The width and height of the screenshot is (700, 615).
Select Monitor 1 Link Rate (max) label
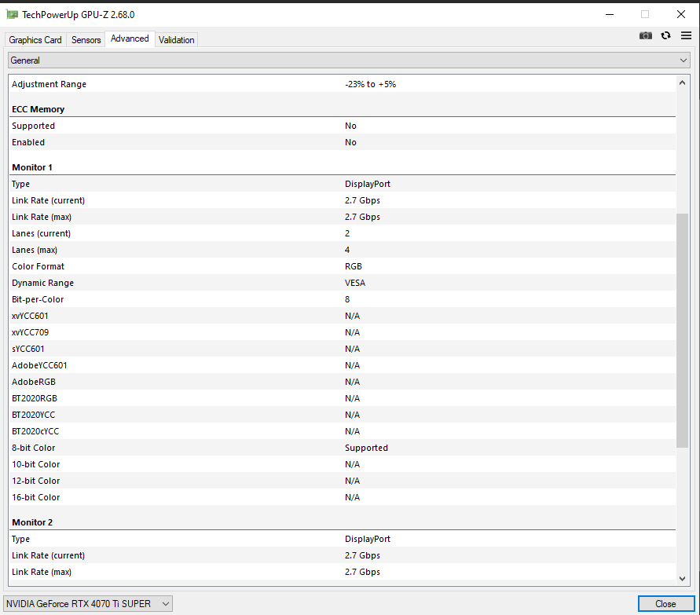point(42,217)
